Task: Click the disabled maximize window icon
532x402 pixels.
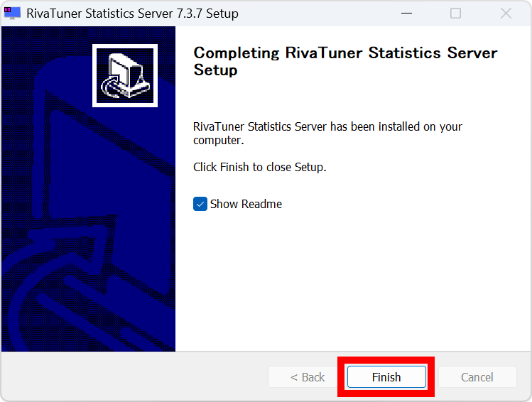Action: tap(456, 13)
